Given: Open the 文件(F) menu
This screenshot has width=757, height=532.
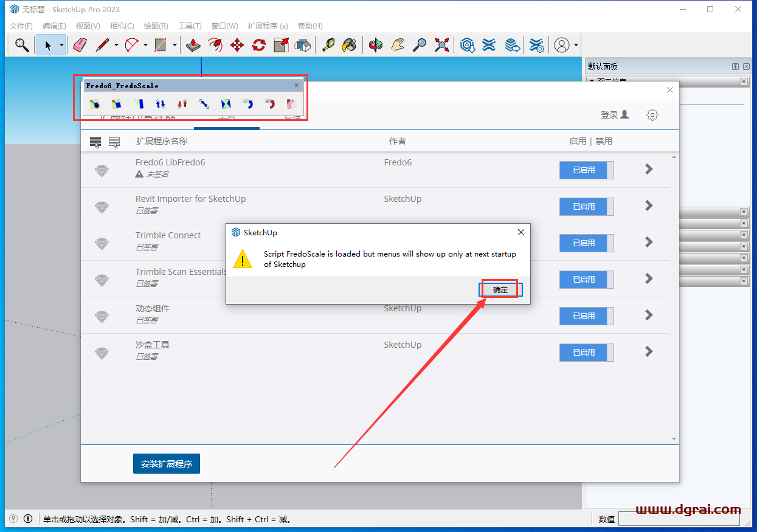Looking at the screenshot, I should (21, 26).
